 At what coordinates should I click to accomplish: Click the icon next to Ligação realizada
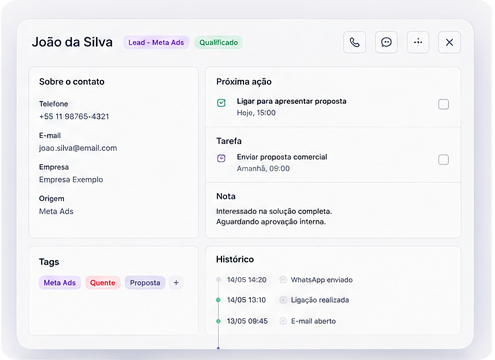[x=283, y=300]
